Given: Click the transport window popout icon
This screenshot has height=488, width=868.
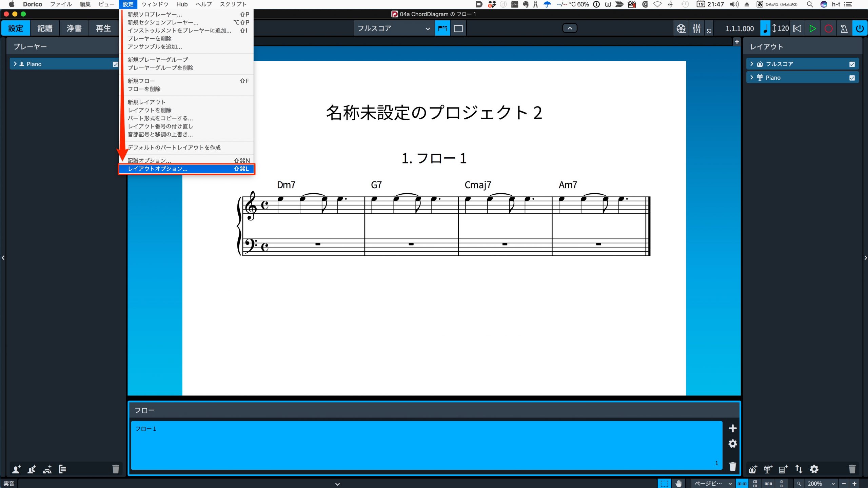Looking at the screenshot, I should (x=709, y=31).
